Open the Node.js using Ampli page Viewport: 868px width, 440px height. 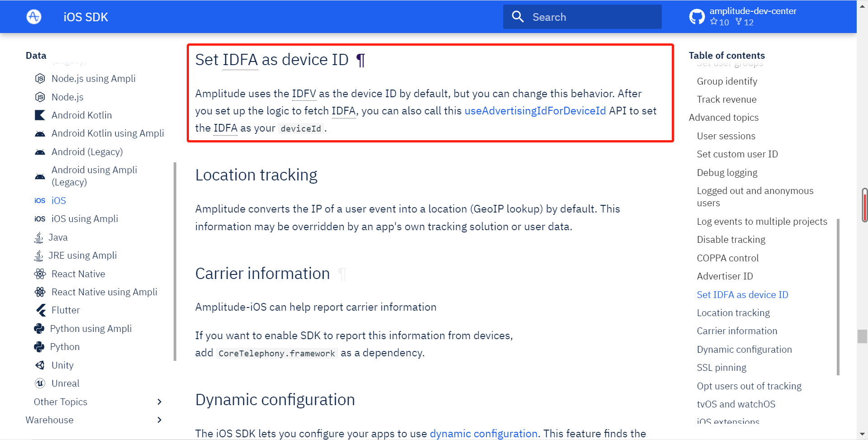click(94, 79)
